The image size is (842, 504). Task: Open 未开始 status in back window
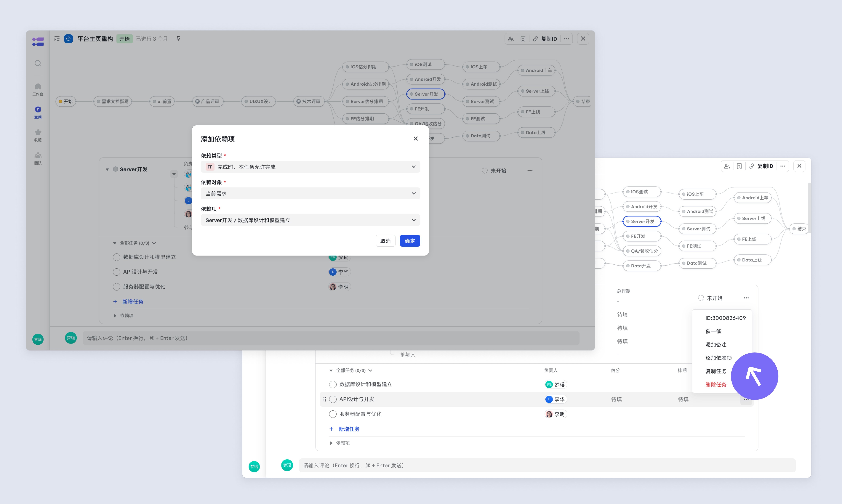[710, 298]
